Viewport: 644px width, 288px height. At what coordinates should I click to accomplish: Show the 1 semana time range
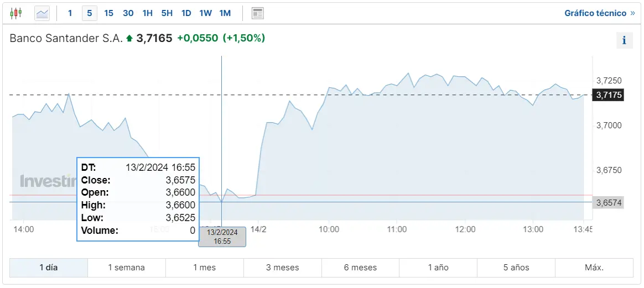(x=127, y=268)
